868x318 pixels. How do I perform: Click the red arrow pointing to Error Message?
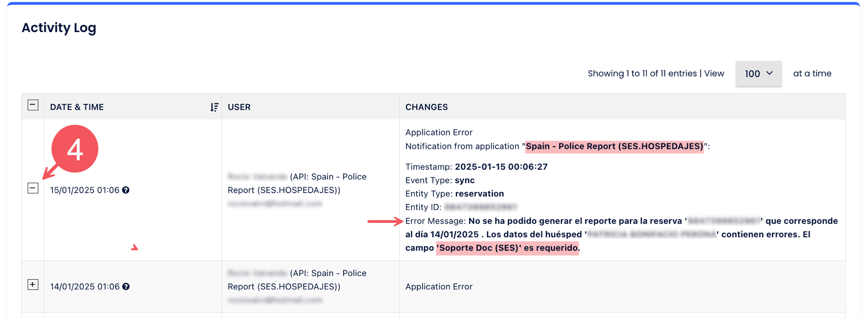click(385, 222)
